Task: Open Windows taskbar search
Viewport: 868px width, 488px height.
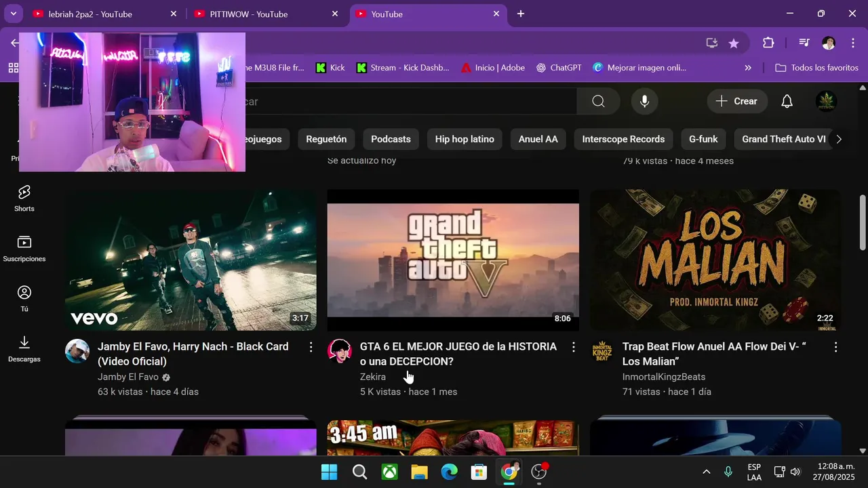Action: (x=359, y=472)
